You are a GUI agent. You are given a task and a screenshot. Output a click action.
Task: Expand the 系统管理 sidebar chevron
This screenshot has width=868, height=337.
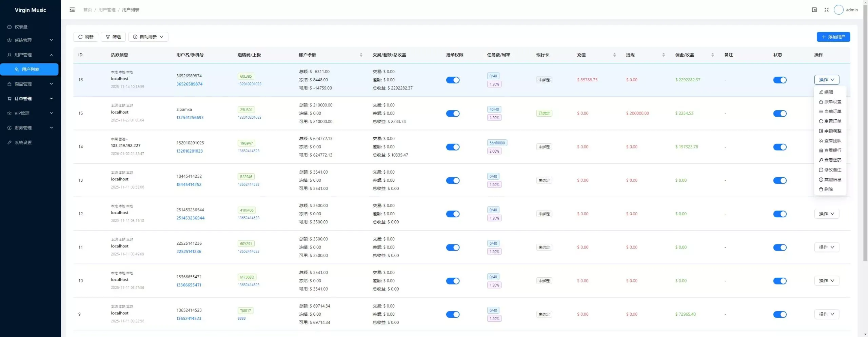pyautogui.click(x=52, y=40)
